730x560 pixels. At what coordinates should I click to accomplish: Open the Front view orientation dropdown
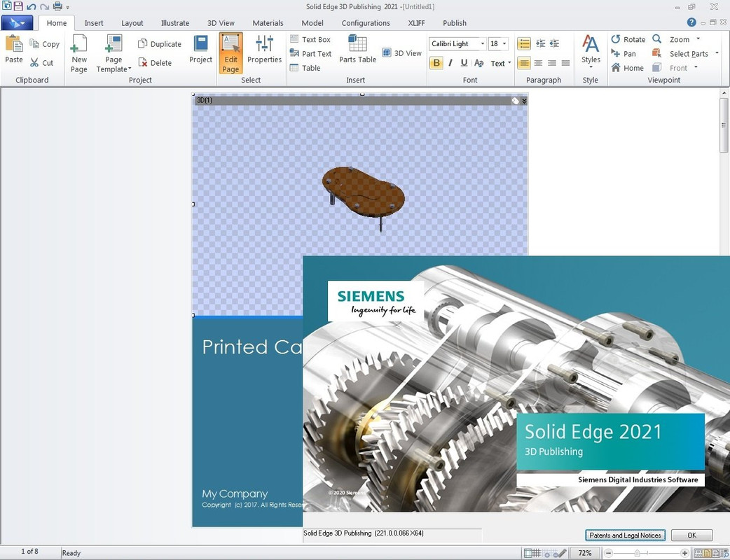pyautogui.click(x=696, y=67)
